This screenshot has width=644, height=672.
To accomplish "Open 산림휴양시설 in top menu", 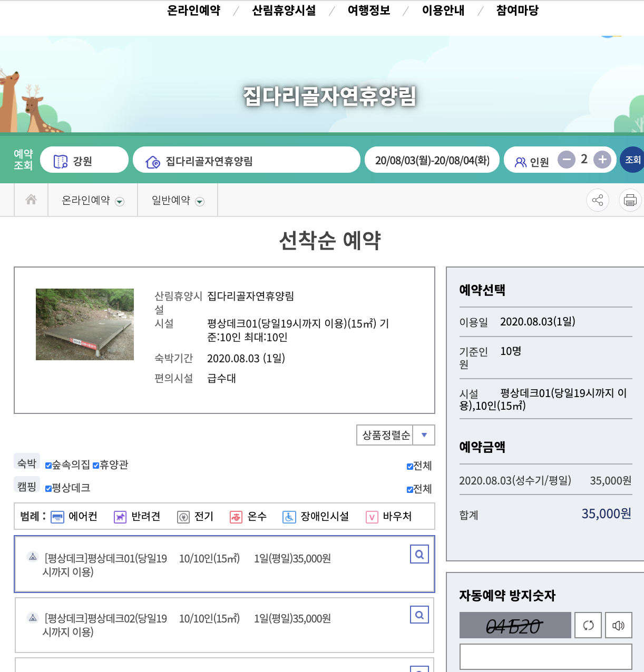I will click(x=284, y=11).
